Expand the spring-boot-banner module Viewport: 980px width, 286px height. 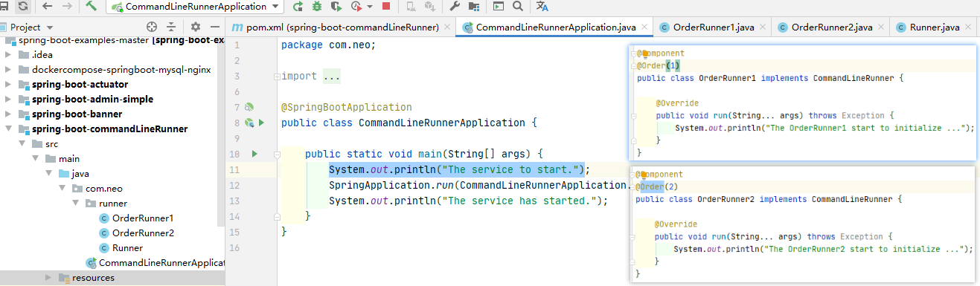coord(7,114)
